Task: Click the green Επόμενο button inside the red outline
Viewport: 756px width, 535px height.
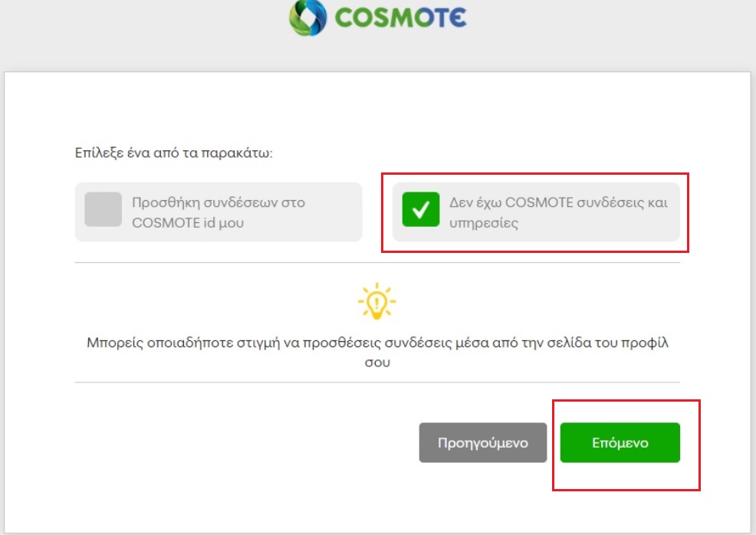Action: click(x=620, y=442)
